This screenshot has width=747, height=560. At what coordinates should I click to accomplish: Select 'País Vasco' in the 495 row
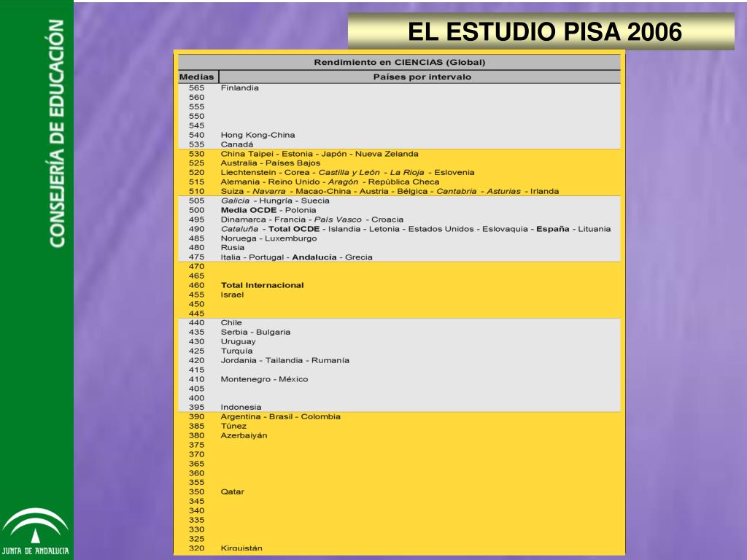click(x=338, y=219)
